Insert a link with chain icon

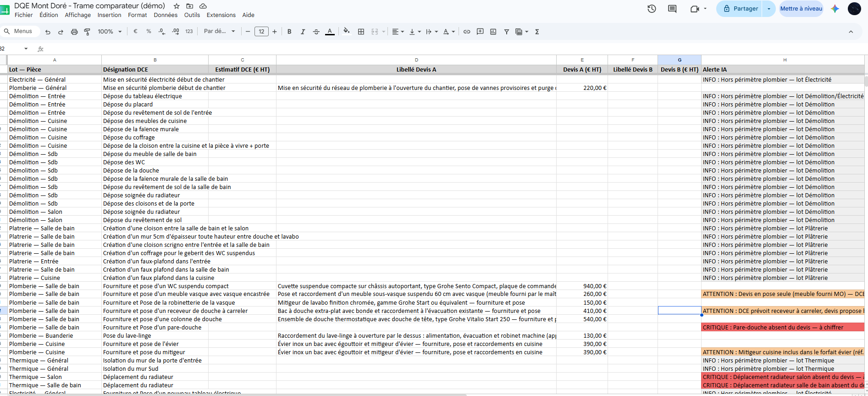point(467,32)
